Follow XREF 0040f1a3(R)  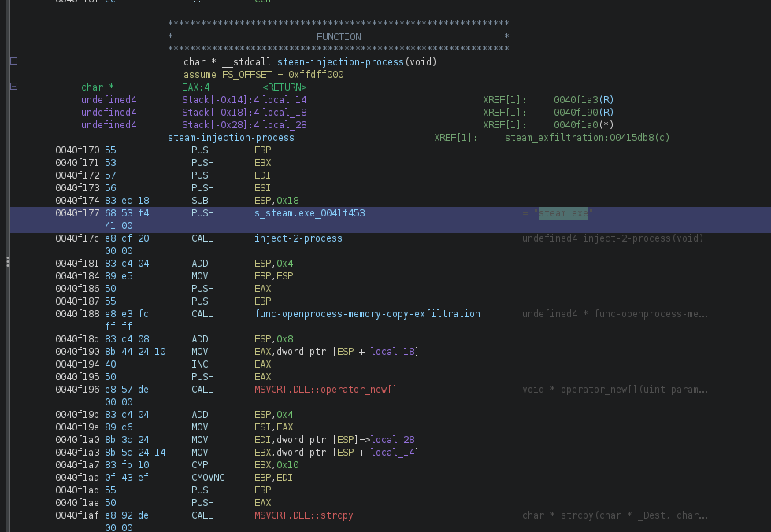click(x=584, y=100)
